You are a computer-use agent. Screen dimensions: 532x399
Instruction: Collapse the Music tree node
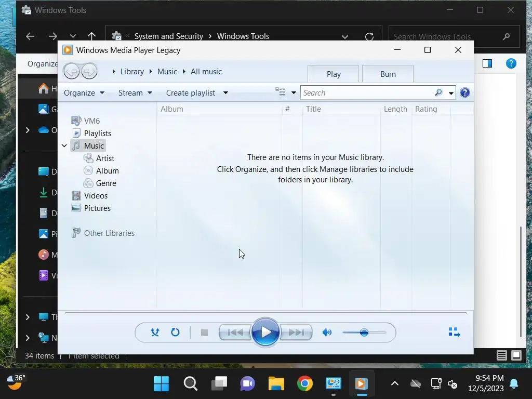coord(64,145)
